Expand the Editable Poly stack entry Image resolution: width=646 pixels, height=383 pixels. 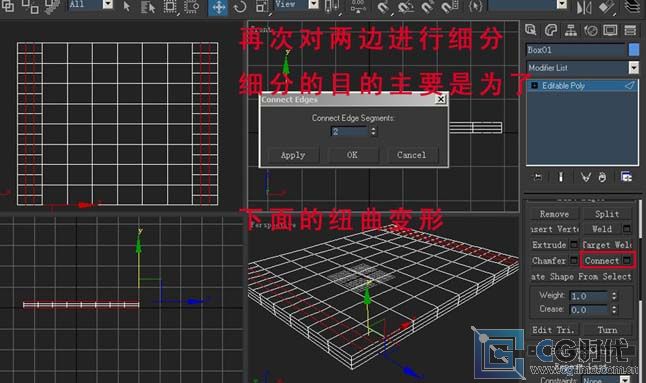(534, 86)
